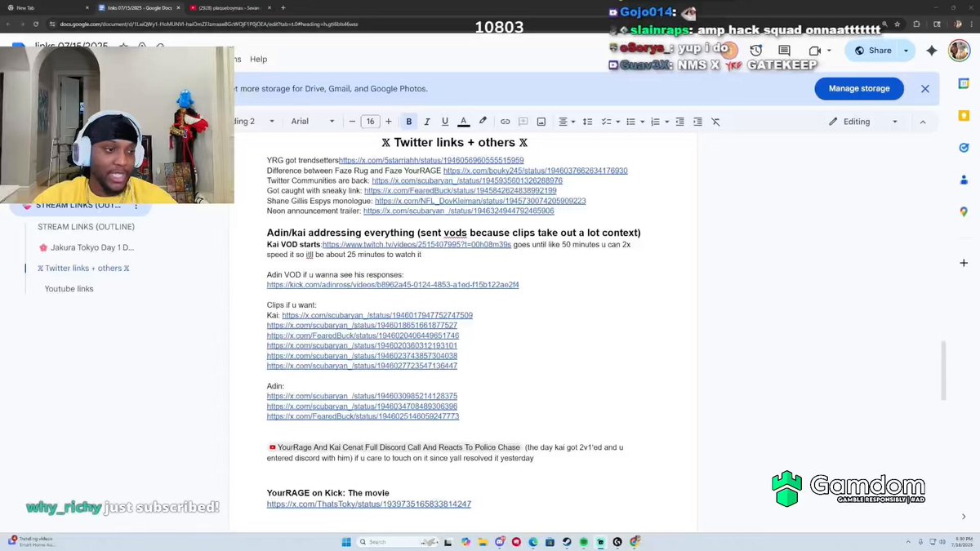The height and width of the screenshot is (551, 980).
Task: Open Steam from the taskbar
Action: (x=567, y=541)
